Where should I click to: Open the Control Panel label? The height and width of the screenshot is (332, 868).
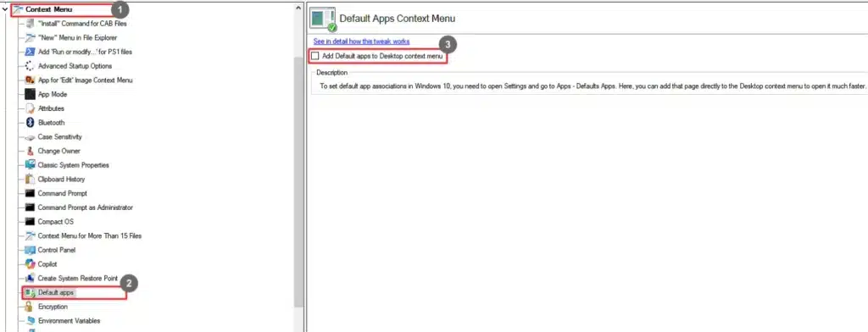tap(57, 250)
